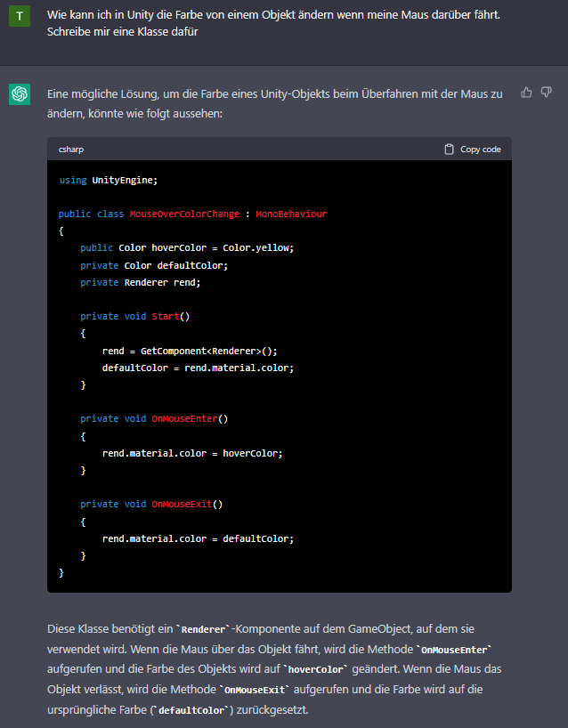This screenshot has height=728, width=568.
Task: Click the Copy code button text
Action: (480, 149)
